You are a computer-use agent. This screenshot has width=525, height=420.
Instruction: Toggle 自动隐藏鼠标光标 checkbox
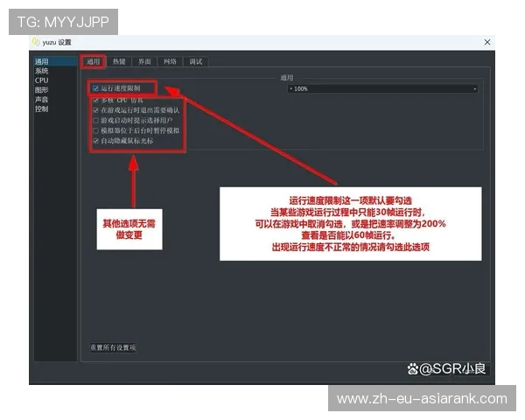95,141
